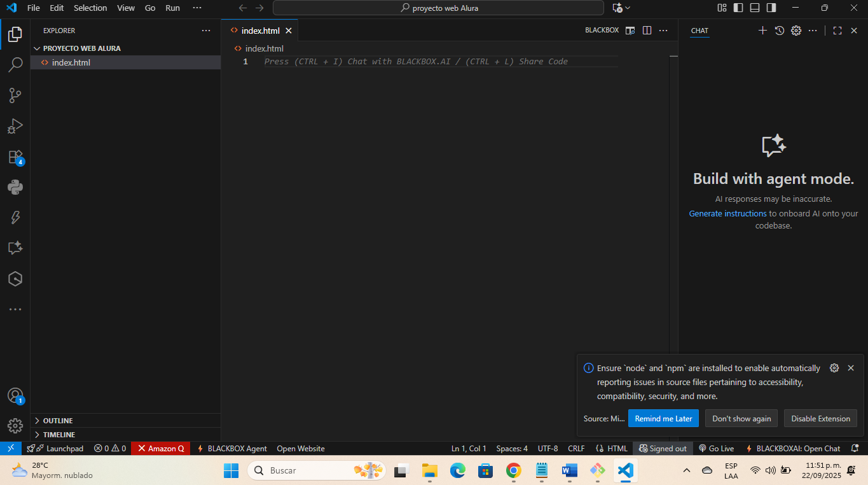Switch to the index.html editor tab
Screen dimensions: 868x485
click(260, 31)
